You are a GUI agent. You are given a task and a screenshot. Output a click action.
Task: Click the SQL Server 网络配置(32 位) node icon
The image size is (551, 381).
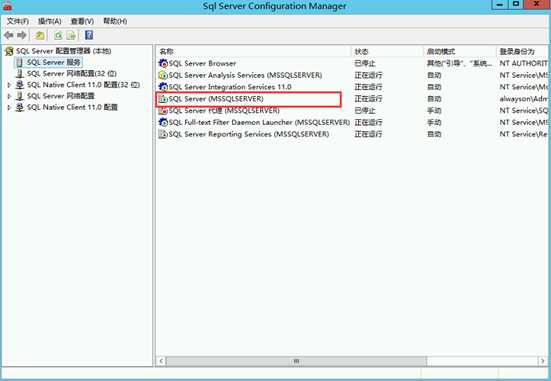coord(20,73)
